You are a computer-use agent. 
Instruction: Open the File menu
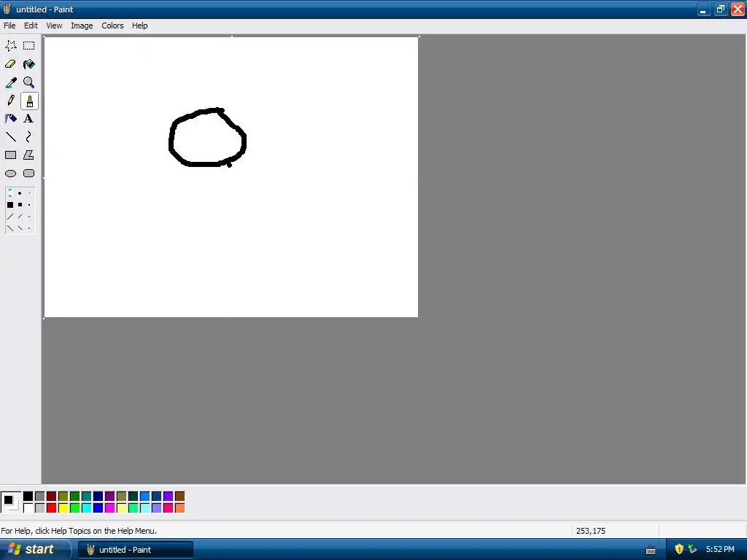coord(9,26)
